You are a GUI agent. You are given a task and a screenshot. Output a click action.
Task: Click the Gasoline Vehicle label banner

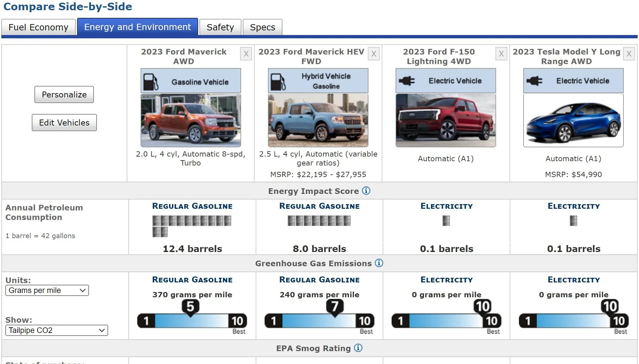[191, 81]
